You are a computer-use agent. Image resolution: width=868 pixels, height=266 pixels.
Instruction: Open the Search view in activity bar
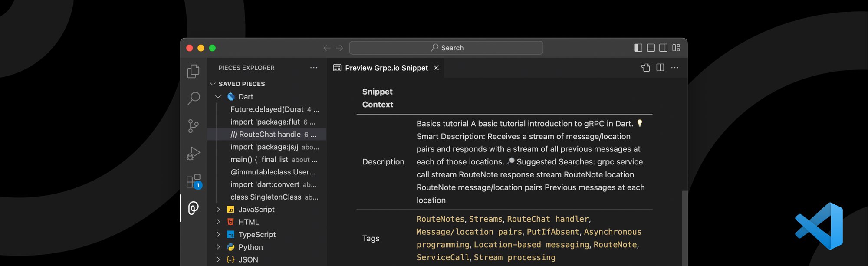click(x=194, y=99)
